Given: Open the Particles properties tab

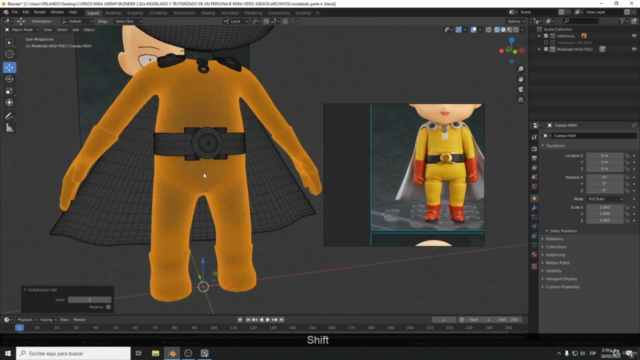Looking at the screenshot, I should [x=534, y=217].
